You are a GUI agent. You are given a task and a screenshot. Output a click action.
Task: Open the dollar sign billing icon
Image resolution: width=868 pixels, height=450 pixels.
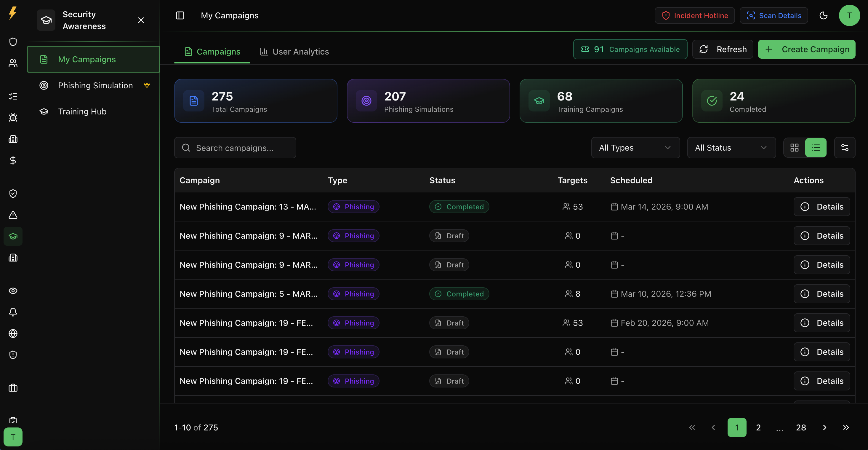coord(13,160)
